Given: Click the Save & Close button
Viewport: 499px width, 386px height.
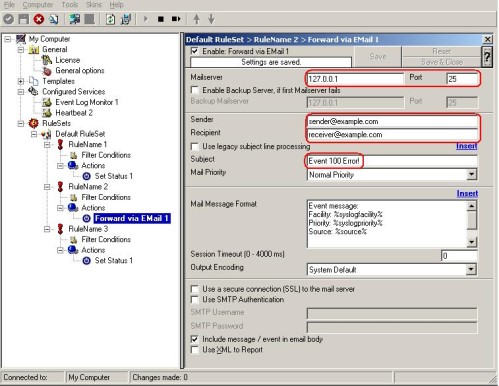Looking at the screenshot, I should click(442, 62).
